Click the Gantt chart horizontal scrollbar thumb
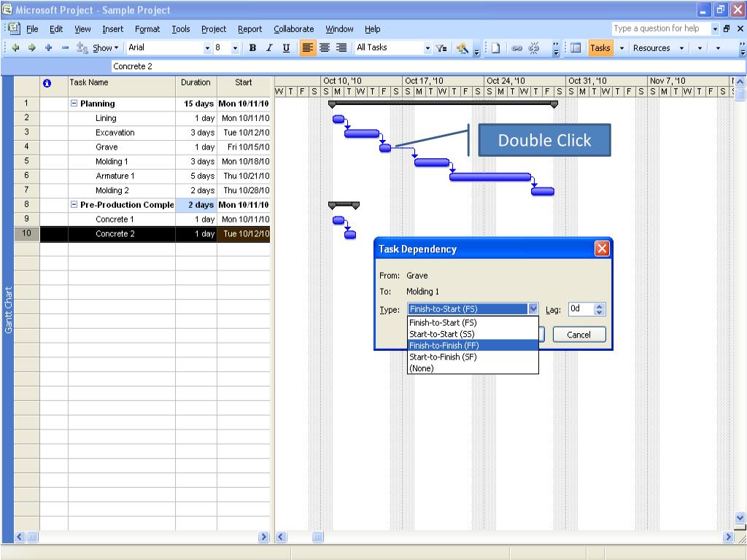Screen dimensions: 747x560 click(318, 537)
